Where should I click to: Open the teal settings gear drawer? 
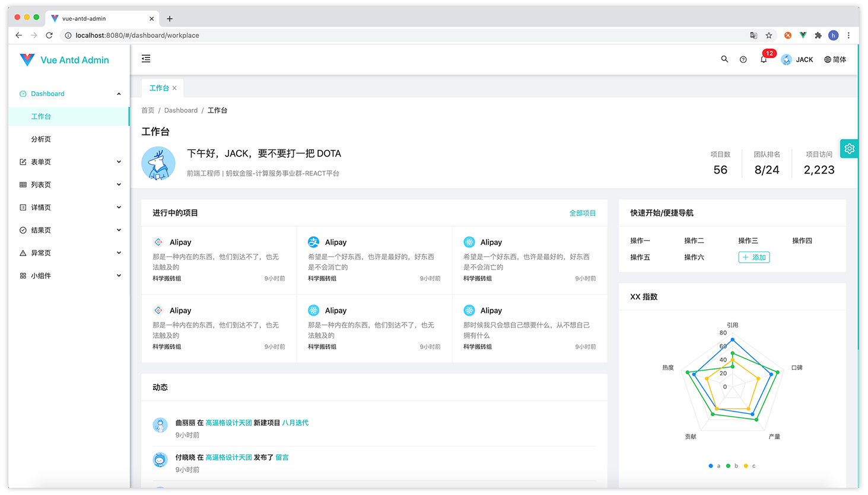(x=849, y=149)
